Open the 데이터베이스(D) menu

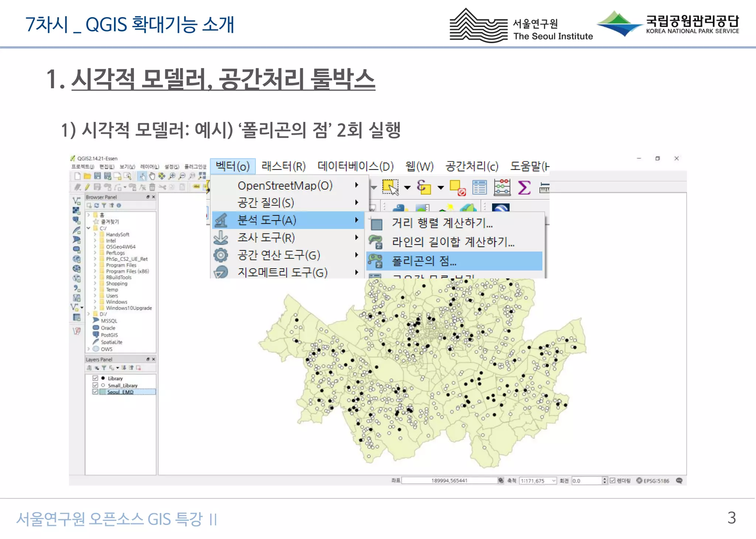click(356, 166)
